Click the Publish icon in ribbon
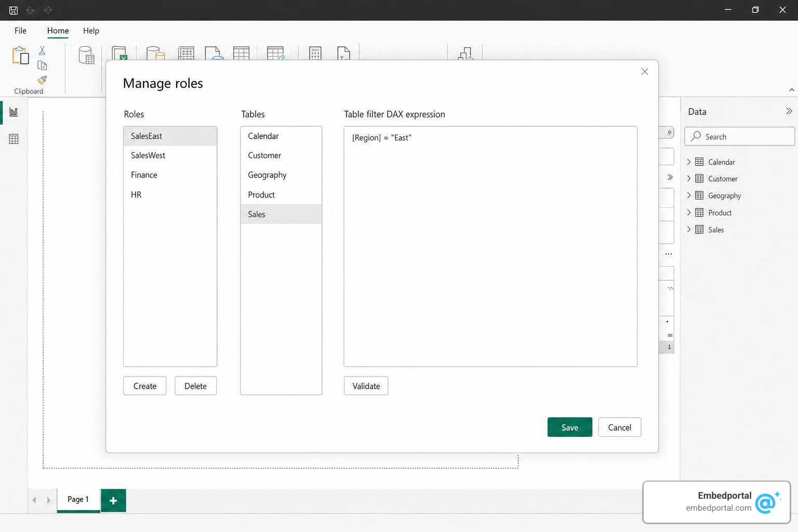This screenshot has height=532, width=798. coord(465,54)
